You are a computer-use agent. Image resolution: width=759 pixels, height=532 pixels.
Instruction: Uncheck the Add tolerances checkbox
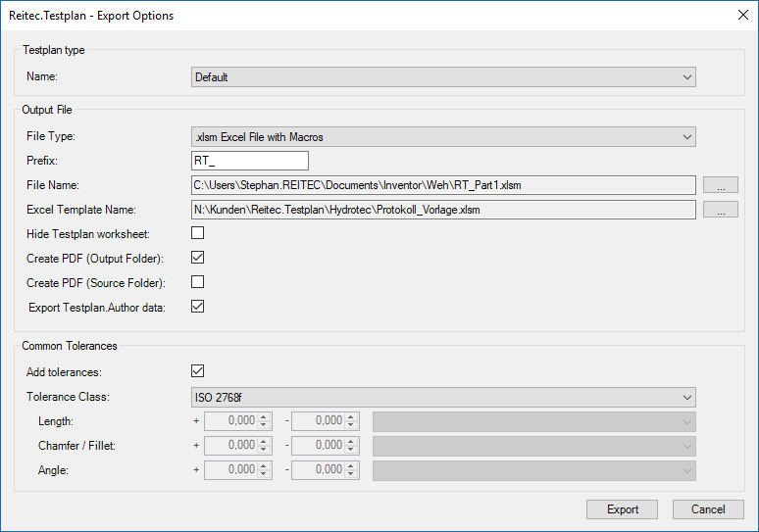coord(198,371)
